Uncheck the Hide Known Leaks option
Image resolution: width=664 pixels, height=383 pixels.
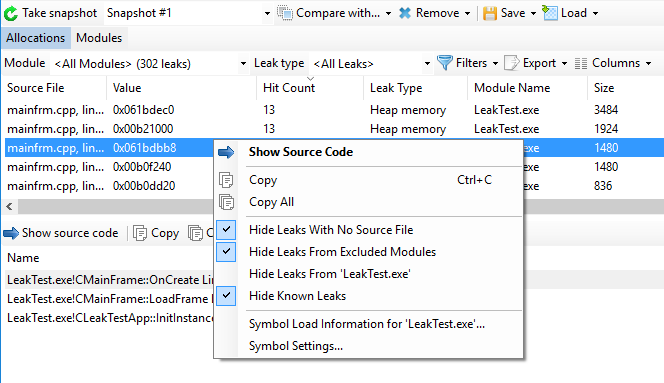[226, 296]
